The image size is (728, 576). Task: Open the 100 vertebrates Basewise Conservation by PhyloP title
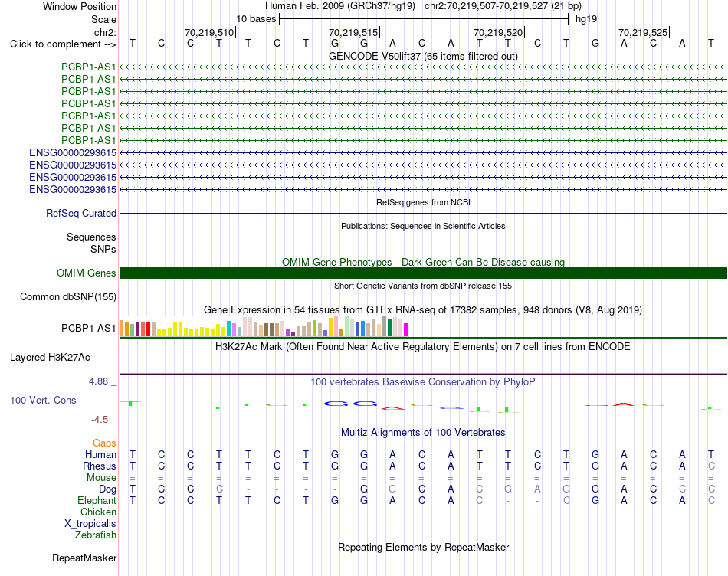[x=423, y=382]
